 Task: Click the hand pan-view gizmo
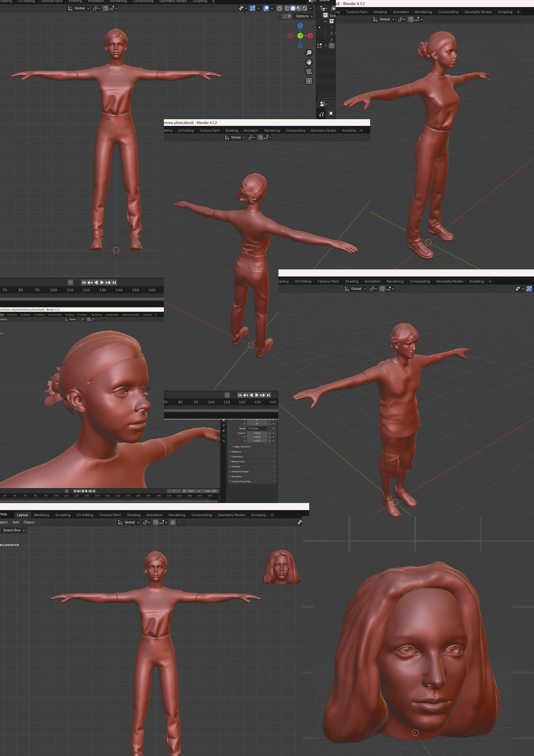[309, 62]
